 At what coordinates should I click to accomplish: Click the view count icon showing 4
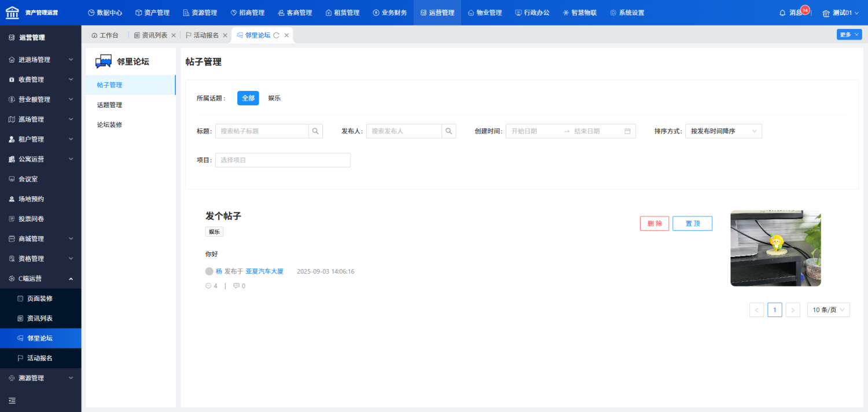pyautogui.click(x=208, y=286)
